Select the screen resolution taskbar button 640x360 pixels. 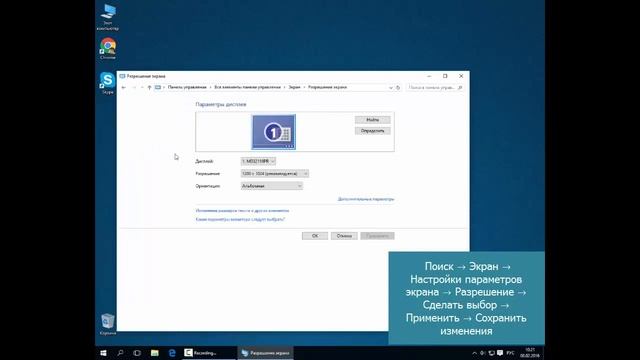pos(265,353)
